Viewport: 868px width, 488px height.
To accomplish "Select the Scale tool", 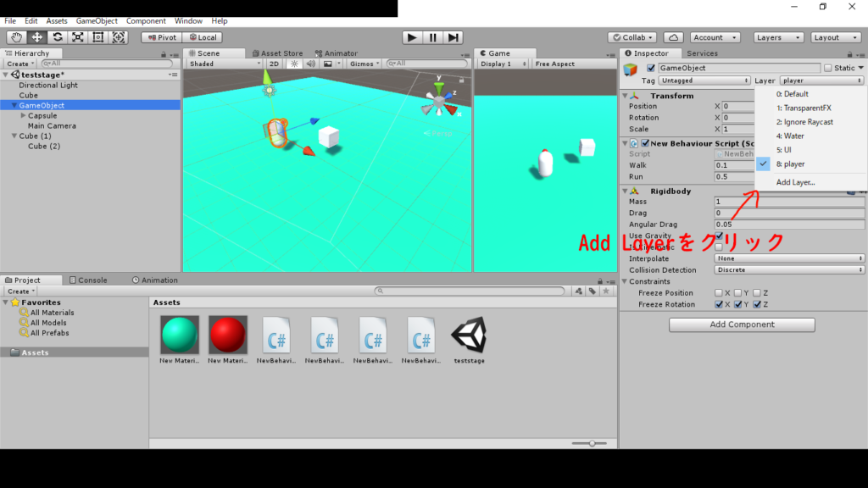I will coord(78,37).
